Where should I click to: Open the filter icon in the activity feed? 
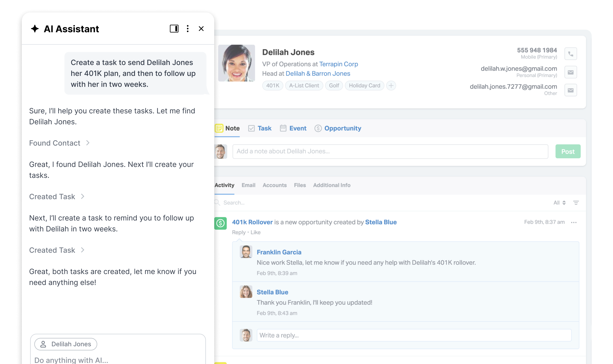click(576, 203)
